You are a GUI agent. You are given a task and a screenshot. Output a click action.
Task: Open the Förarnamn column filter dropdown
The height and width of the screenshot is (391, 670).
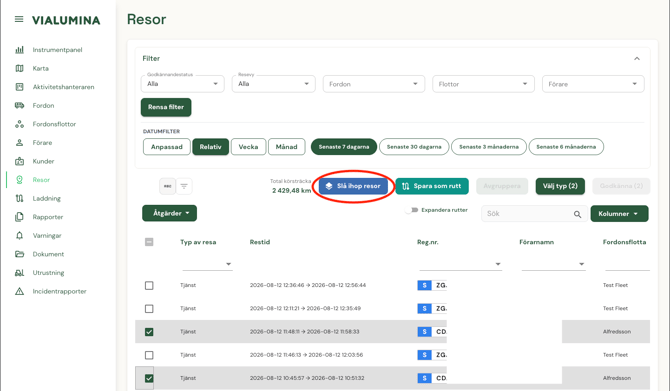pyautogui.click(x=553, y=264)
